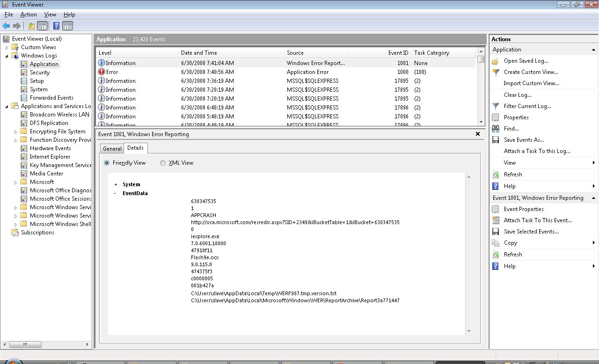Toggle the Show/Hide Console Tree toolbar icon
This screenshot has height=364, width=599.
pyautogui.click(x=42, y=26)
